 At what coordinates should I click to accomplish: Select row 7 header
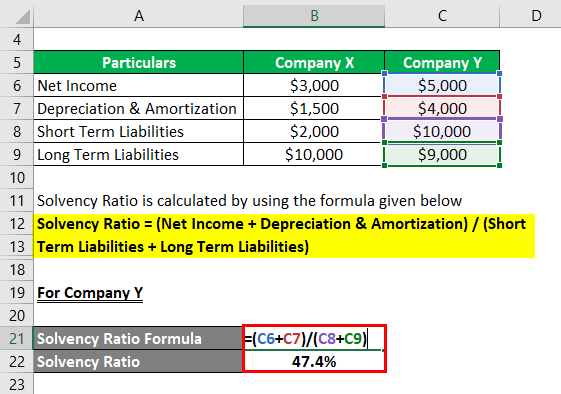(17, 108)
